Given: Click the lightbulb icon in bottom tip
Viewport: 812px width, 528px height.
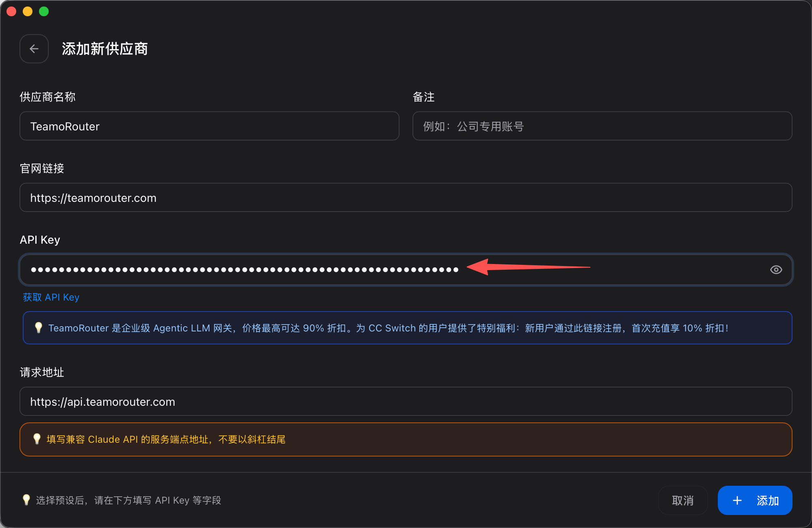Looking at the screenshot, I should (x=26, y=500).
